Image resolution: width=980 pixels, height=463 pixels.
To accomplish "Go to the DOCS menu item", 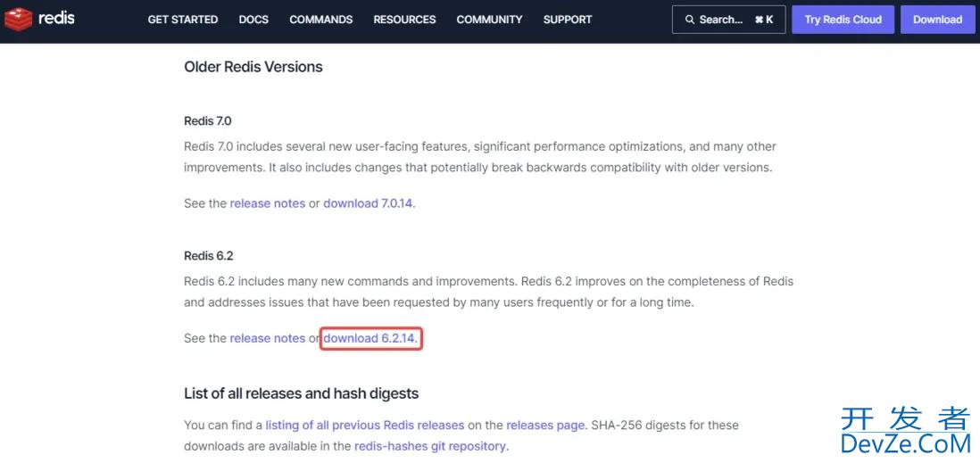I will 253,20.
